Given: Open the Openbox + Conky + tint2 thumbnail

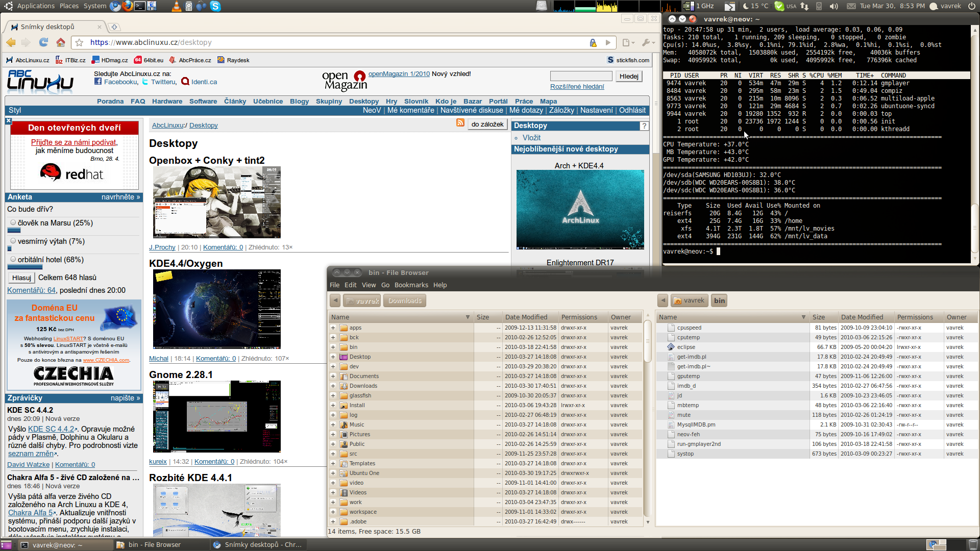Looking at the screenshot, I should [217, 203].
